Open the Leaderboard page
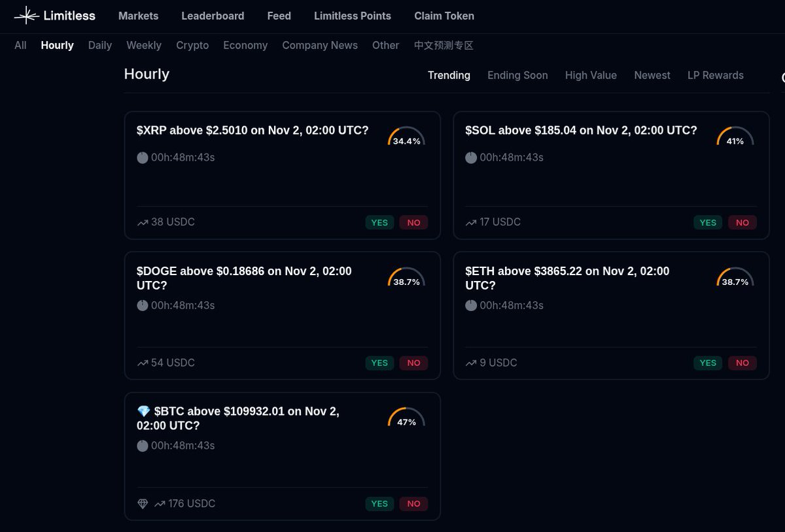This screenshot has height=532, width=785. 213,16
